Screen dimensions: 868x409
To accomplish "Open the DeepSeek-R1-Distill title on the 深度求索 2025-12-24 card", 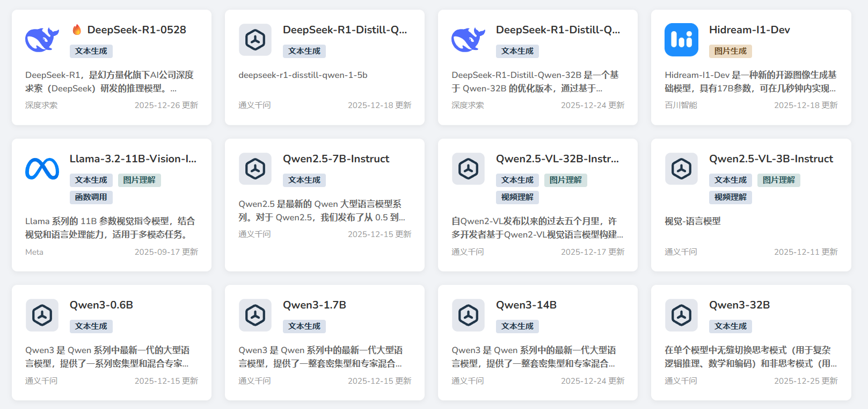I will 558,30.
